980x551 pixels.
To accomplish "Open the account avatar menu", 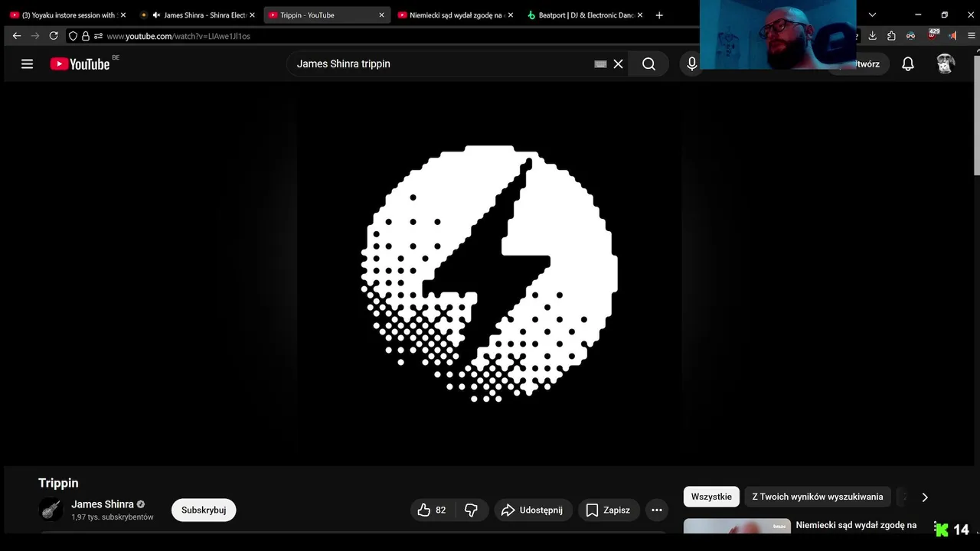I will click(x=946, y=64).
